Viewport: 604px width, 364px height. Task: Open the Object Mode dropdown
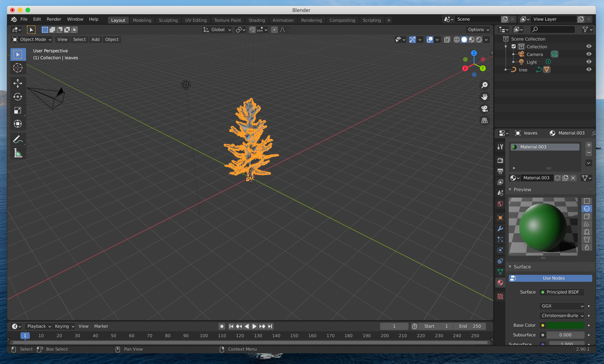coord(32,39)
